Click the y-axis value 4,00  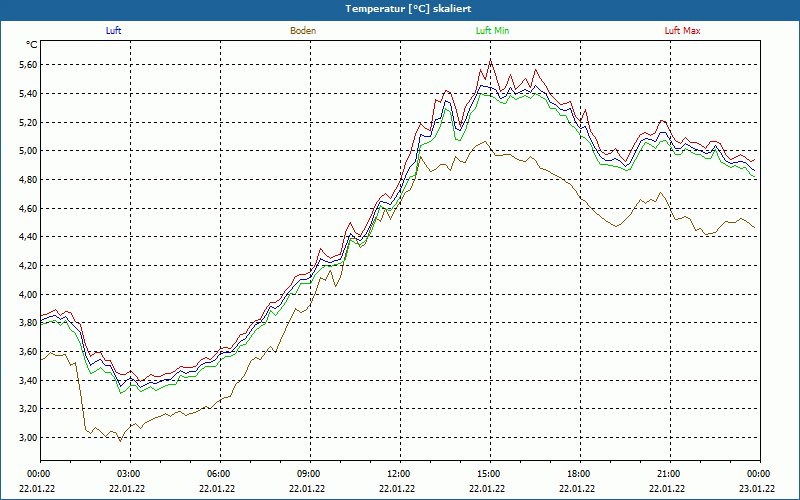point(27,294)
